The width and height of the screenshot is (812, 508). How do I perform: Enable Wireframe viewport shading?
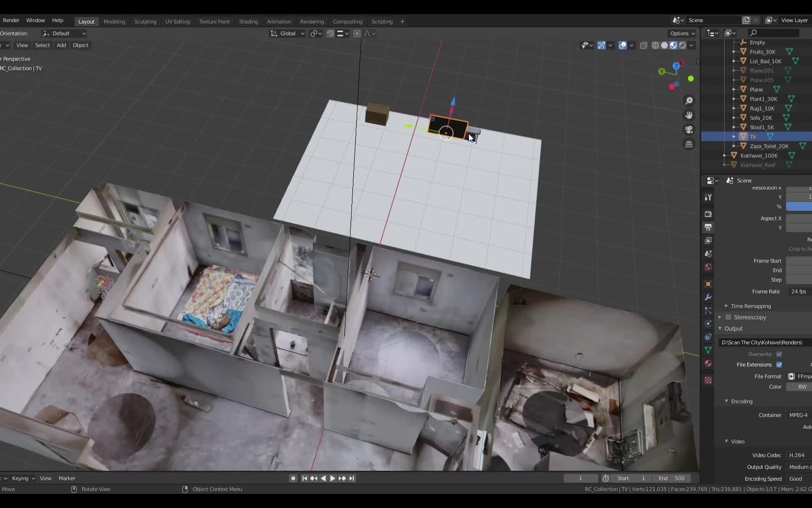[x=655, y=45]
